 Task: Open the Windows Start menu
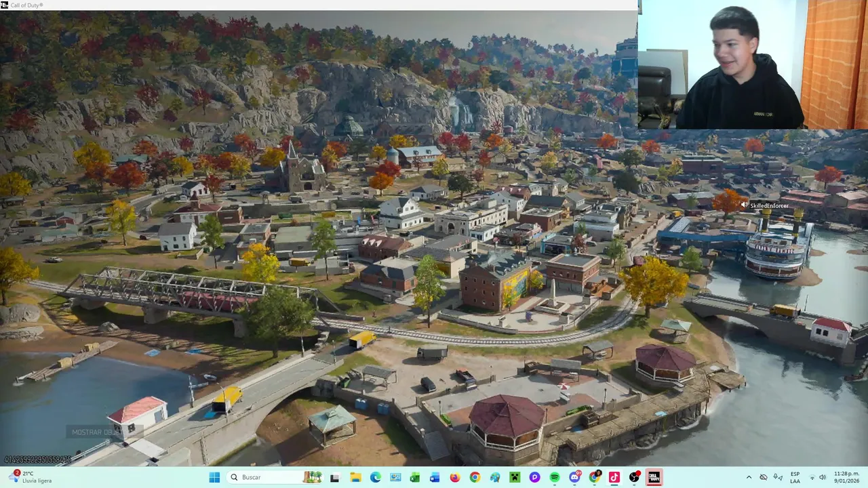(x=214, y=477)
